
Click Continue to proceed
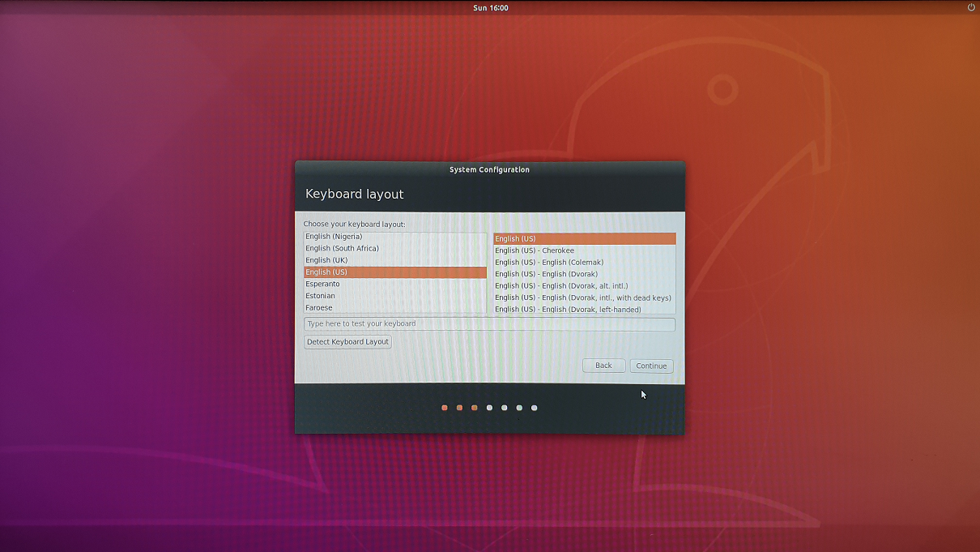[651, 366]
